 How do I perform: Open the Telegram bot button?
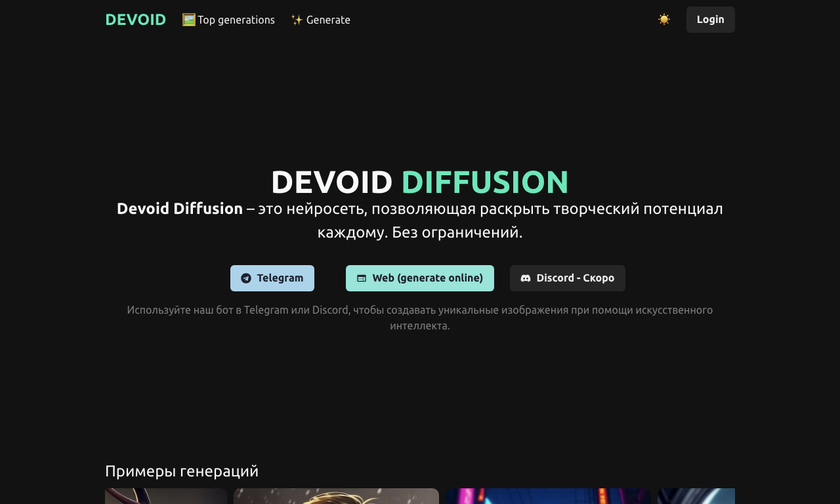pyautogui.click(x=272, y=278)
